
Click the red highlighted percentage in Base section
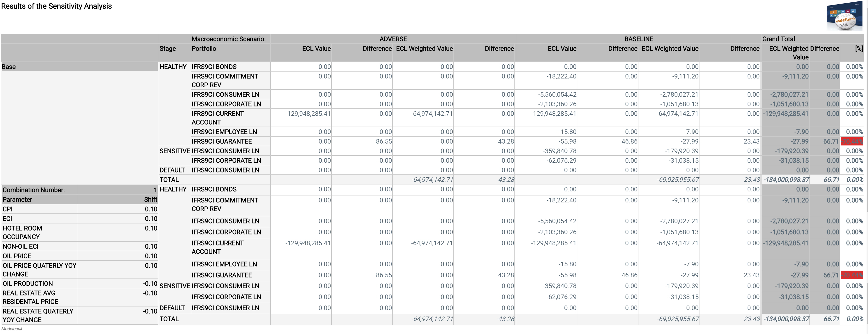[852, 141]
